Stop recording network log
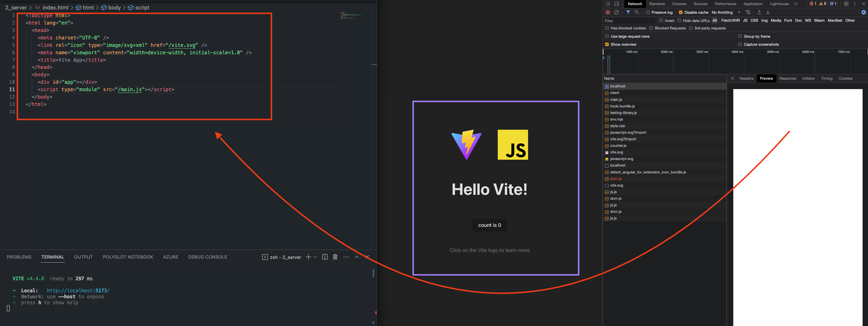This screenshot has width=868, height=326. point(608,13)
